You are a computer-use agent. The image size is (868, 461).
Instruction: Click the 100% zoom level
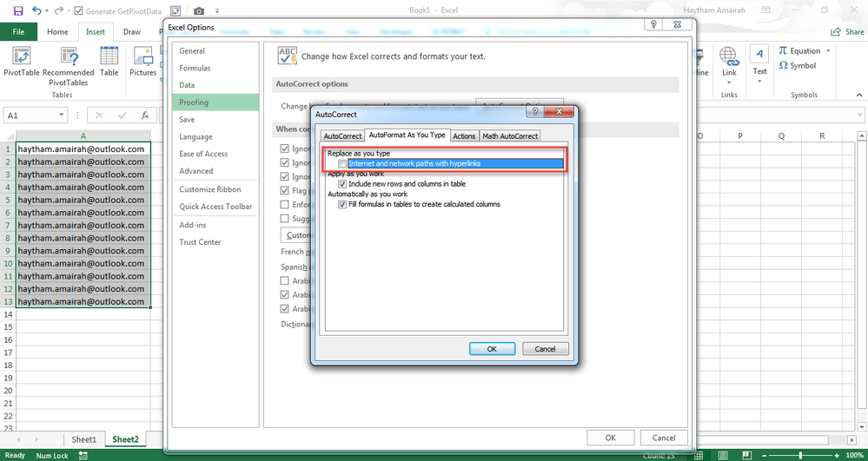[855, 455]
